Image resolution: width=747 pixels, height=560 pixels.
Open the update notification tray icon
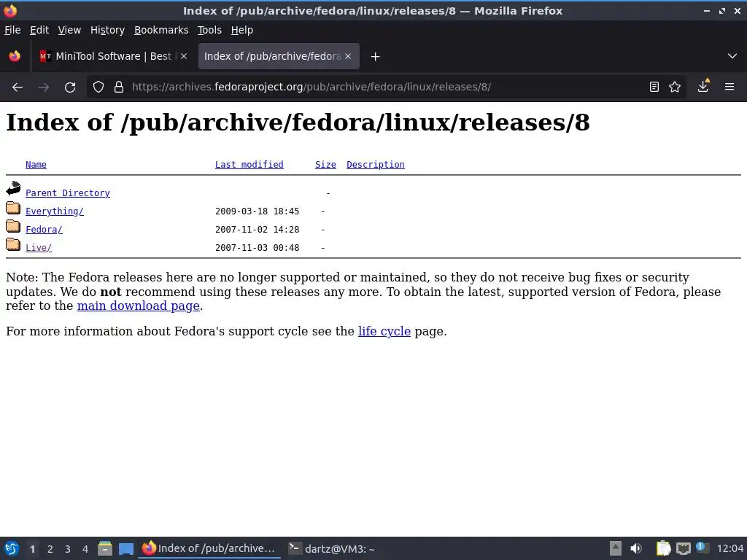(x=703, y=548)
